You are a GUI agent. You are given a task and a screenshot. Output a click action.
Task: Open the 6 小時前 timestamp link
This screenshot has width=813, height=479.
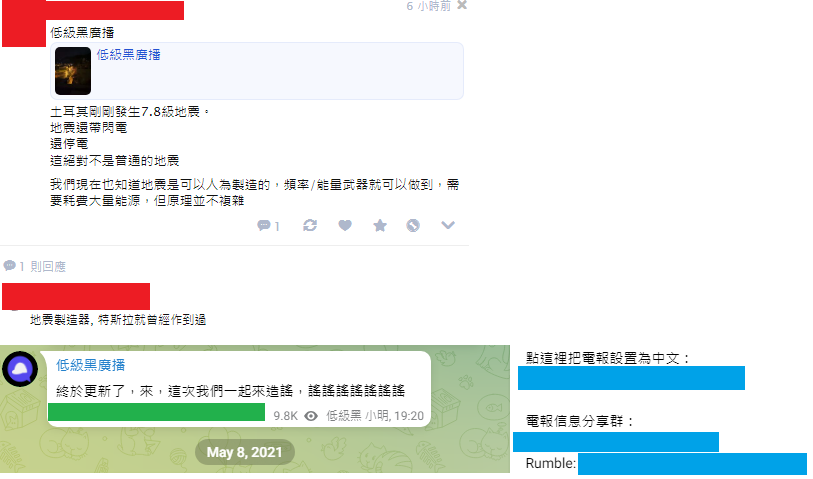coord(428,6)
